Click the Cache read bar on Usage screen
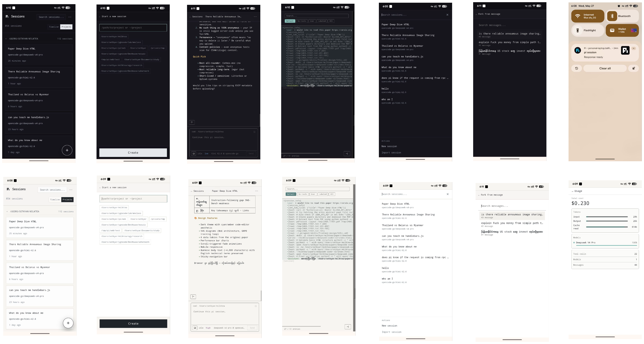The image size is (644, 344). 607,227
